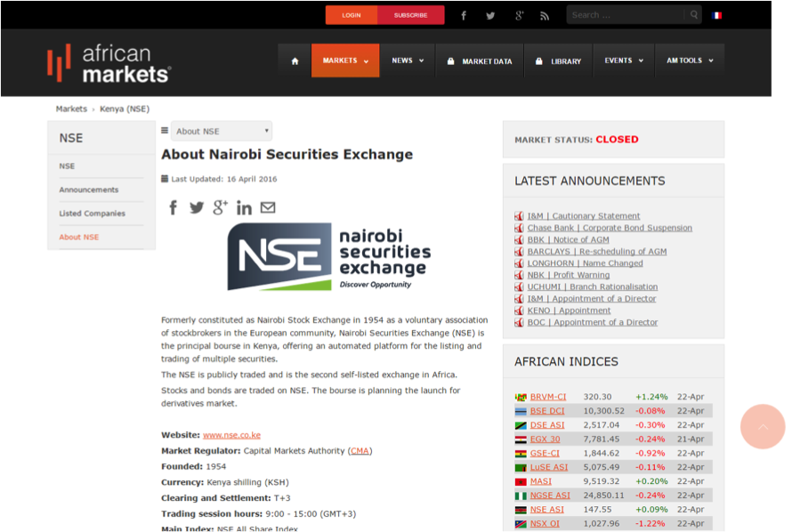
Task: Click the scroll-to-top round button
Action: point(763,426)
